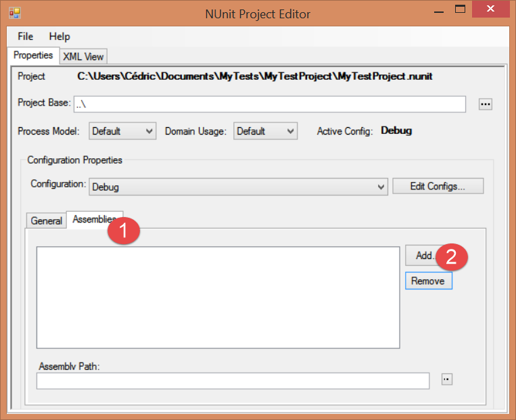The height and width of the screenshot is (420, 516).
Task: Close the NUnit Project Editor window
Action: click(x=491, y=9)
